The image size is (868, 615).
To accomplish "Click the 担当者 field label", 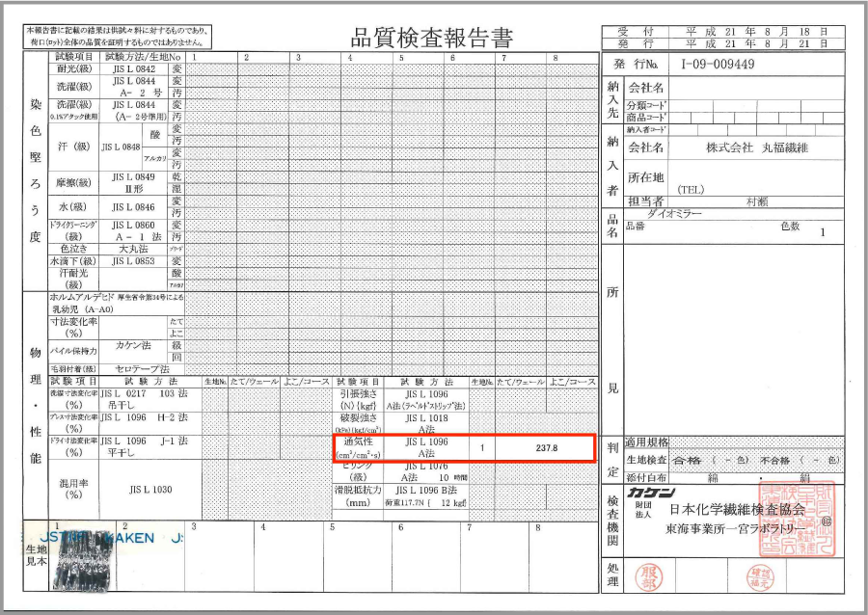I will click(645, 201).
